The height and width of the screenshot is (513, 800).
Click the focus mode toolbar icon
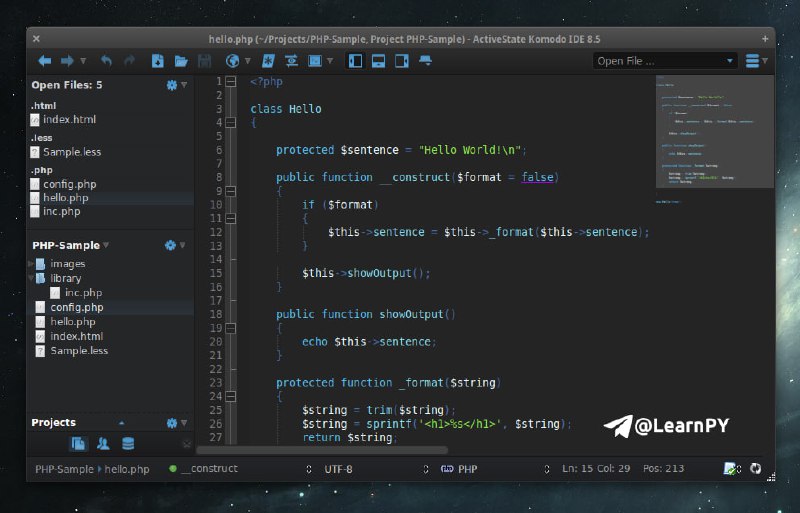(x=425, y=61)
